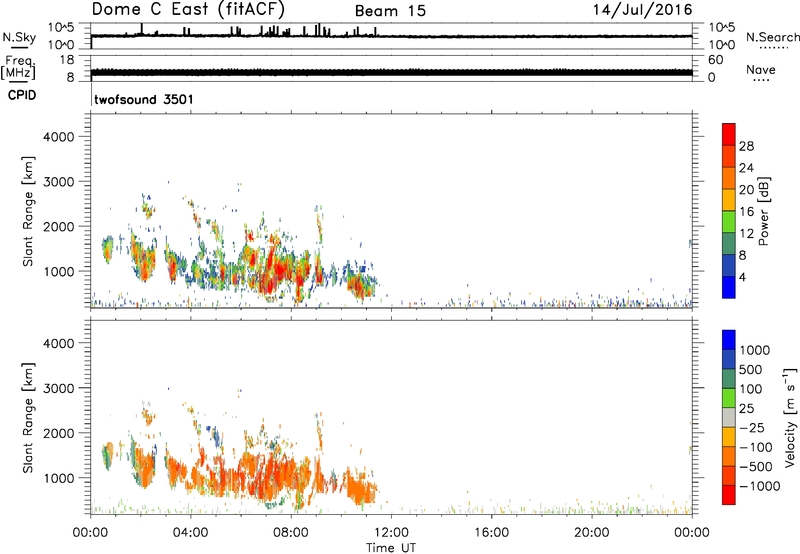Click the 'Velocity [m s⁻¹]' color bar label
This screenshot has width=800, height=554.
[x=790, y=417]
